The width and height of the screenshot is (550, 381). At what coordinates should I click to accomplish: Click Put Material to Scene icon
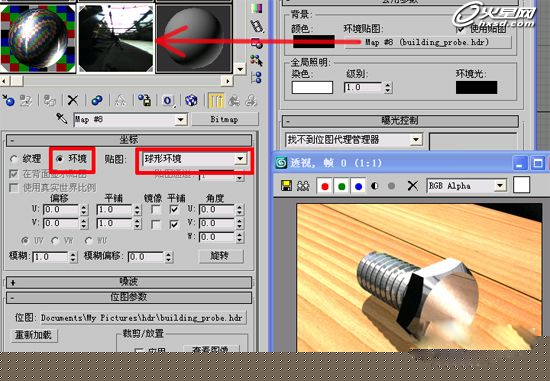26,101
